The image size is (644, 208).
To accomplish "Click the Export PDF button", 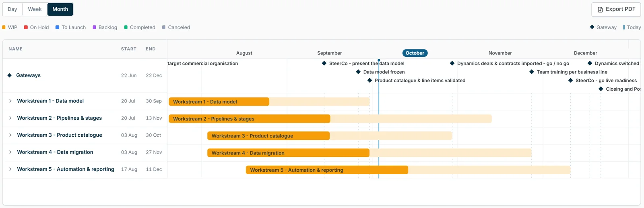I will click(616, 9).
